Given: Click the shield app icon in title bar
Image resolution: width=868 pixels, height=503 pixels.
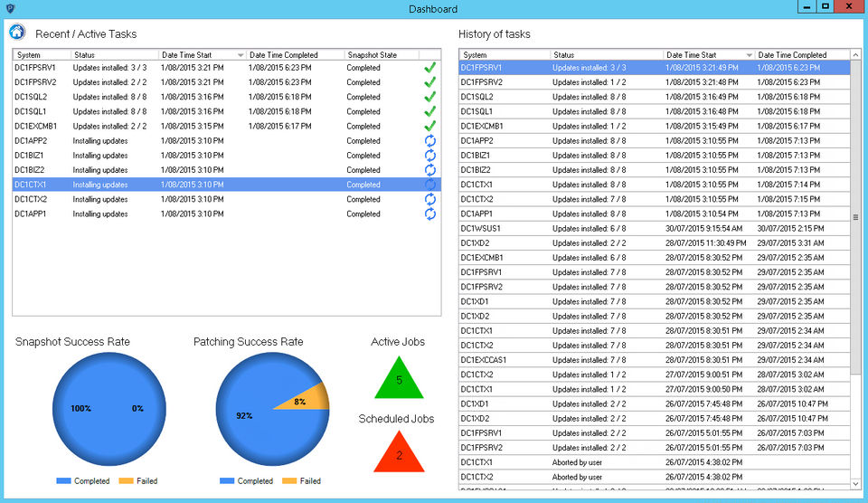Looking at the screenshot, I should coord(10,8).
